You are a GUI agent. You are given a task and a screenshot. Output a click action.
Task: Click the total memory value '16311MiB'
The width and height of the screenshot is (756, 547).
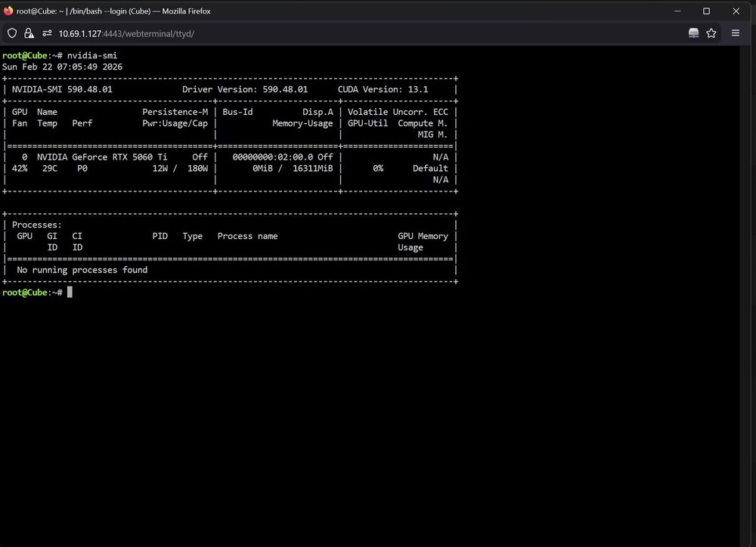click(313, 169)
